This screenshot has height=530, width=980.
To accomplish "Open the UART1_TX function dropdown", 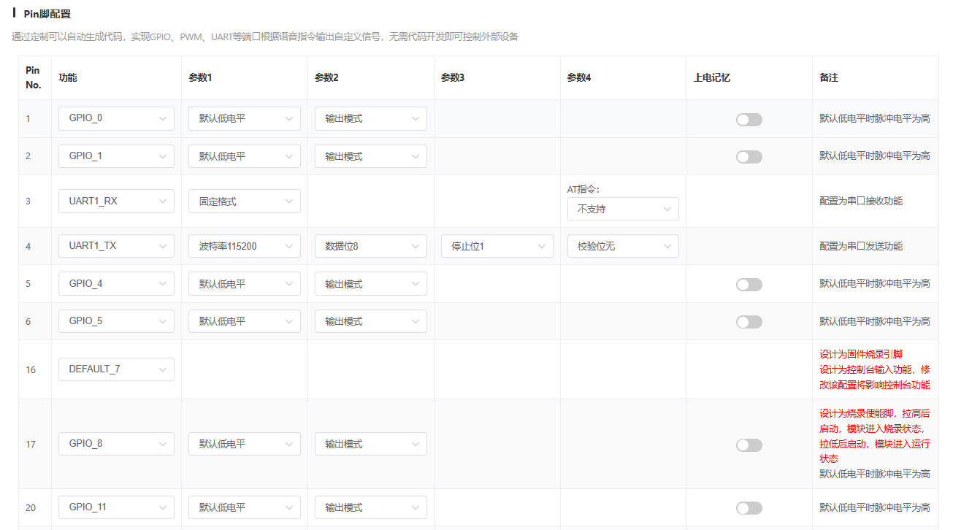I will [116, 246].
